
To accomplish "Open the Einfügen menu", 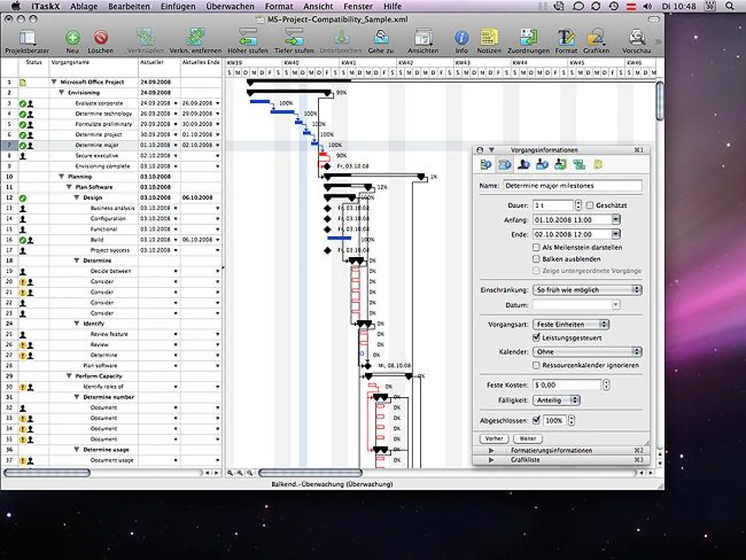I will tap(178, 6).
